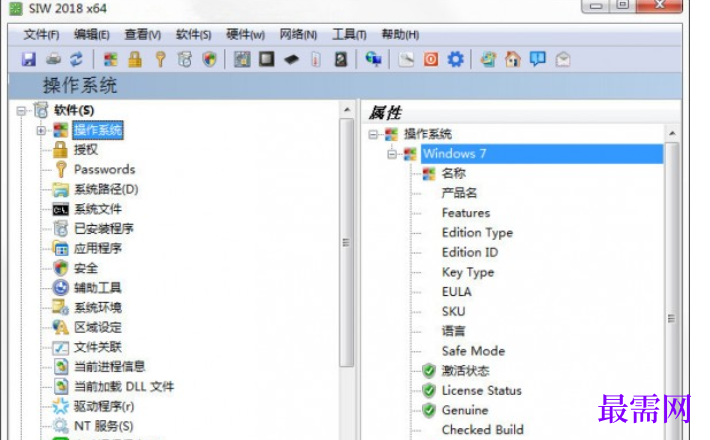The width and height of the screenshot is (710, 440).
Task: Select 系统路径(D) tree item
Action: 106,189
